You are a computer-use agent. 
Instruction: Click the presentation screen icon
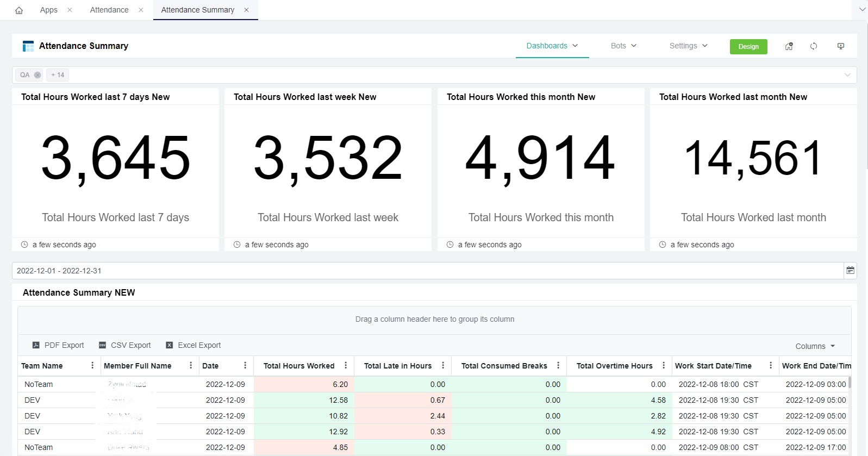[x=841, y=46]
